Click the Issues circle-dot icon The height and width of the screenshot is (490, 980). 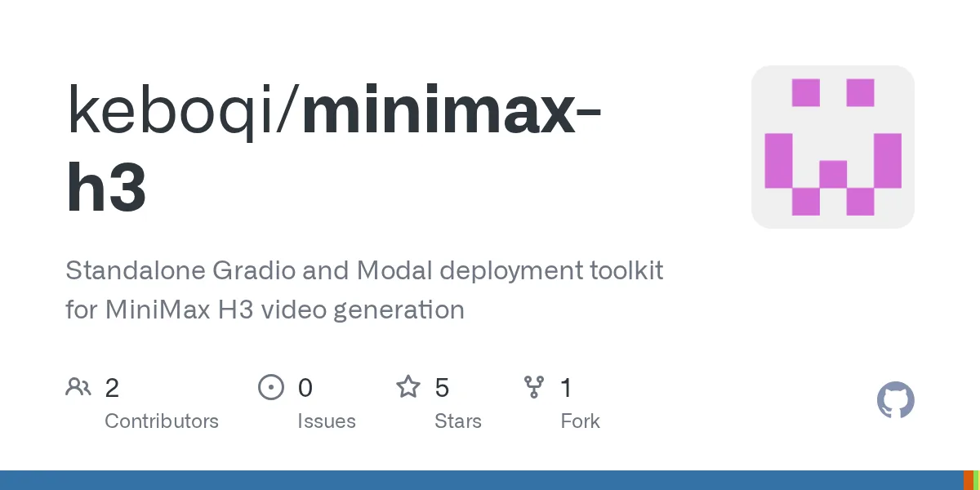point(271,387)
